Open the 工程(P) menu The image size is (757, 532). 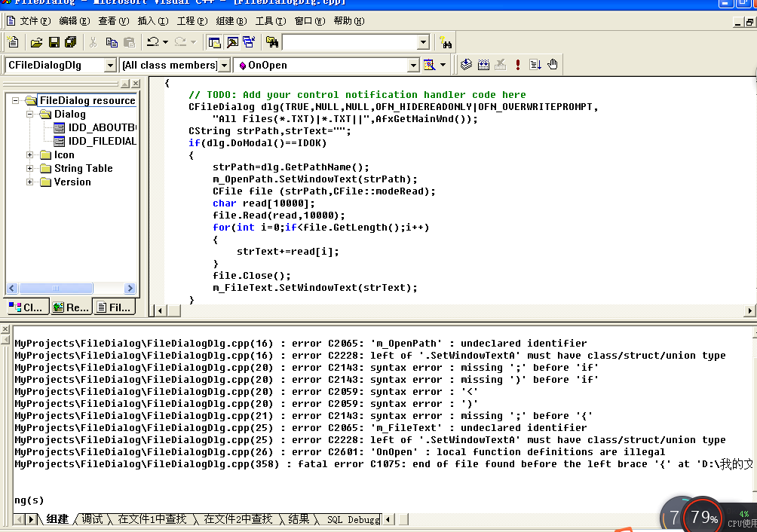coord(192,21)
